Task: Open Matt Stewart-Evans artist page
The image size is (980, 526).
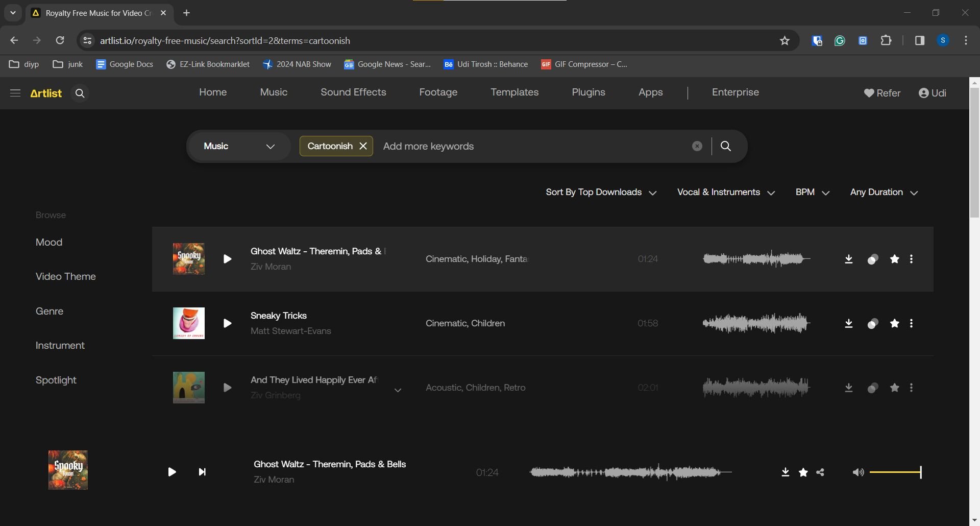Action: (x=291, y=331)
